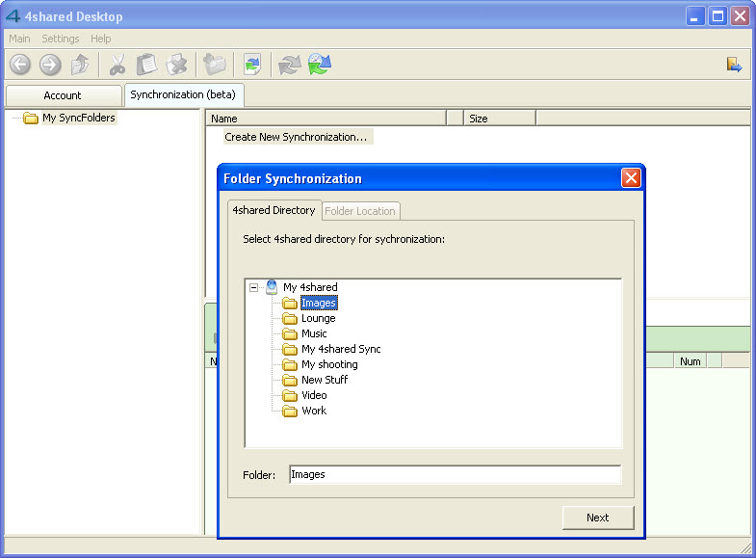Sort by the Size column header
Image resolution: width=756 pixels, height=558 pixels.
click(500, 119)
